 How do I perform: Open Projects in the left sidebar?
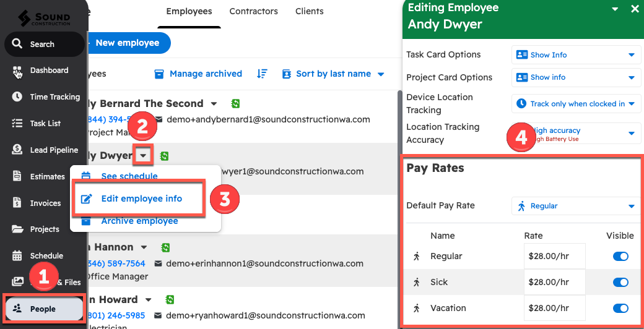coord(43,229)
